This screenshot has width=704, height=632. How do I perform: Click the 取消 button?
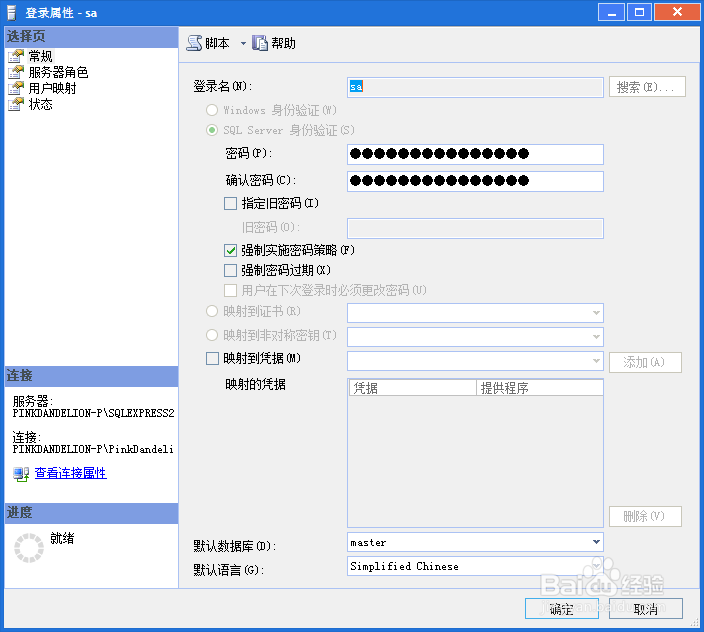coord(646,609)
